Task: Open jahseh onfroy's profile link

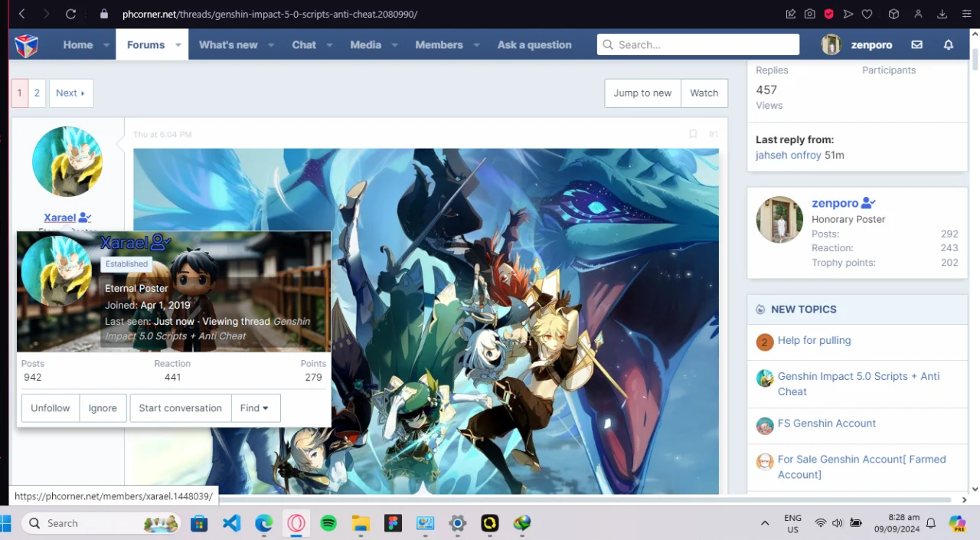Action: (x=789, y=155)
